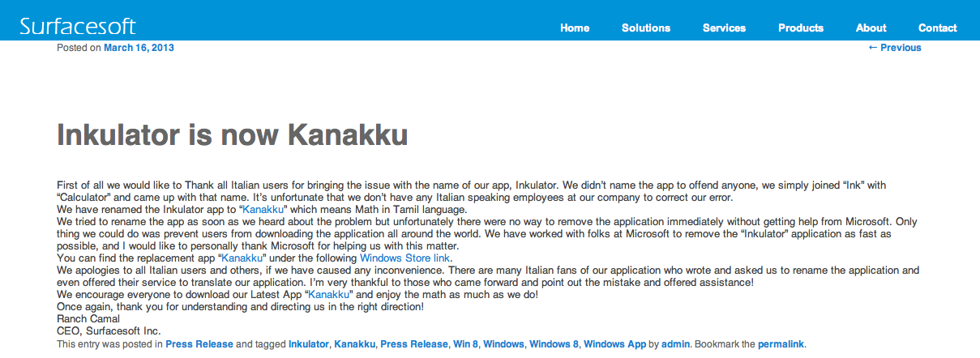The height and width of the screenshot is (358, 980).
Task: Click the March 16, 2013 date link
Action: (x=139, y=48)
